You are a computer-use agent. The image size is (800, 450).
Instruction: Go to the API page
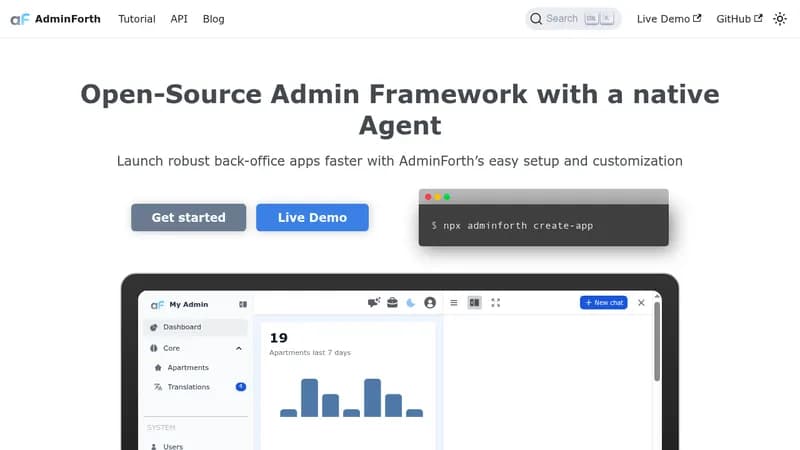[x=179, y=19]
